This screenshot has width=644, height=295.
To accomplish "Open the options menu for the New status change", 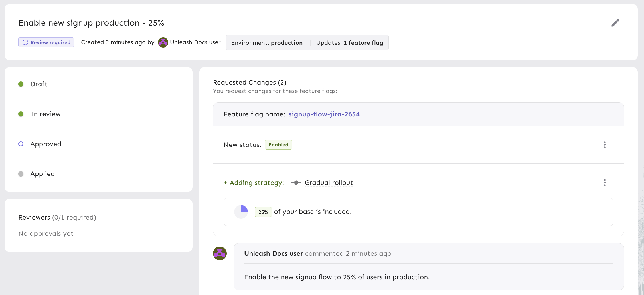I will point(605,145).
